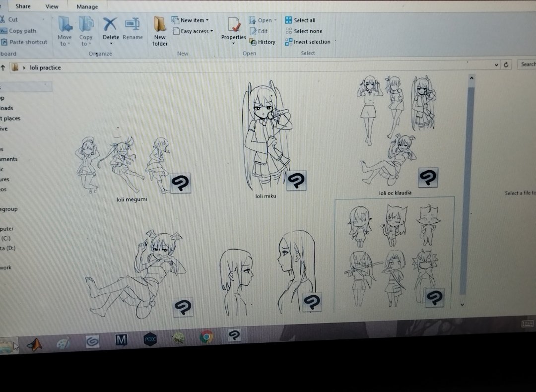Click the Search box
The width and height of the screenshot is (536, 392).
tap(527, 64)
